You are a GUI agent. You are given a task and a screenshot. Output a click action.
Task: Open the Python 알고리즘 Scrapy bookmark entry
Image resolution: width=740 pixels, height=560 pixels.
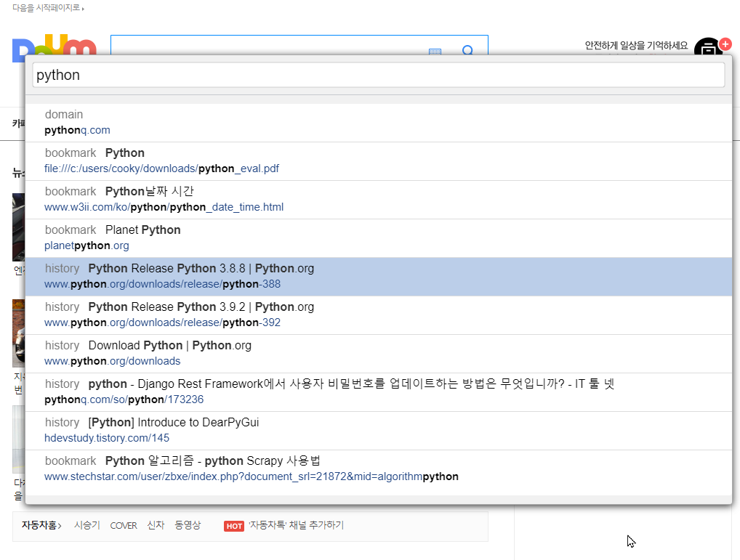click(x=379, y=469)
